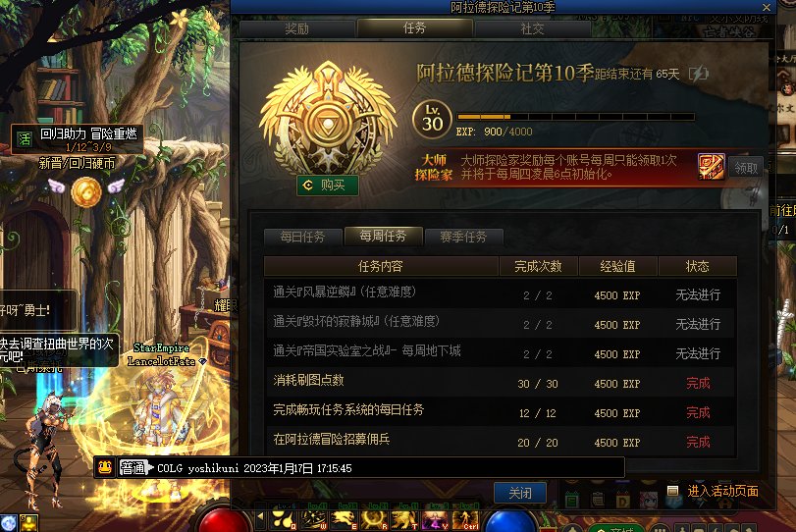Click the lightning icon beside season countdown
This screenshot has width=796, height=532.
point(699,75)
